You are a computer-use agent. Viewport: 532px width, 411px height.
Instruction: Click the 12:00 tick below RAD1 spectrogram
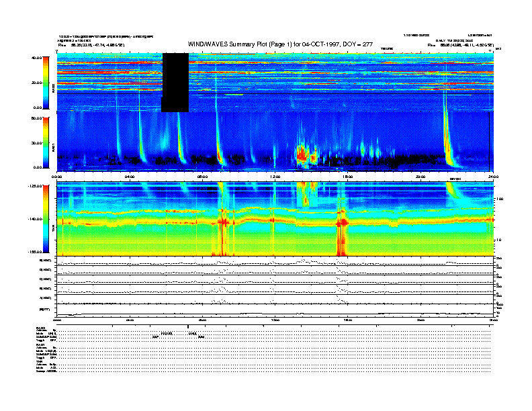pos(275,177)
